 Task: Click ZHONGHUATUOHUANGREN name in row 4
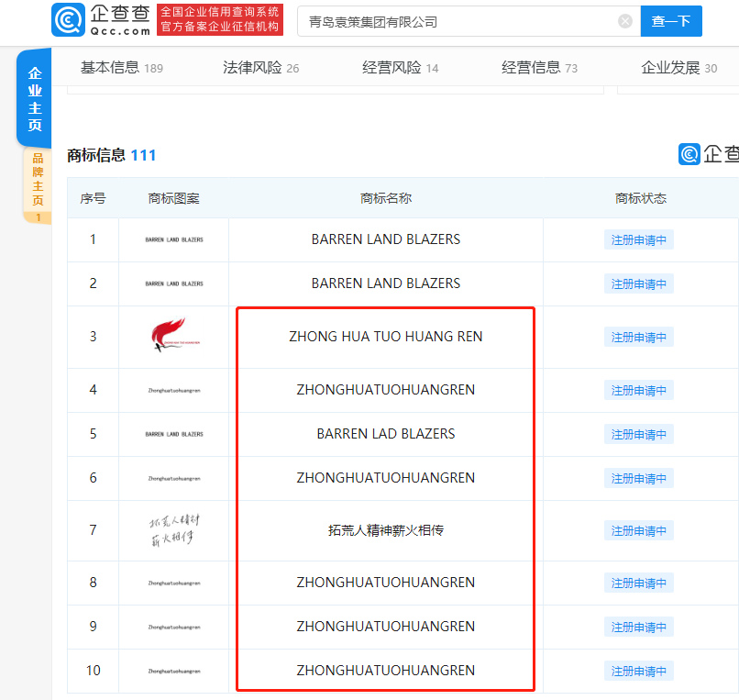coord(385,390)
